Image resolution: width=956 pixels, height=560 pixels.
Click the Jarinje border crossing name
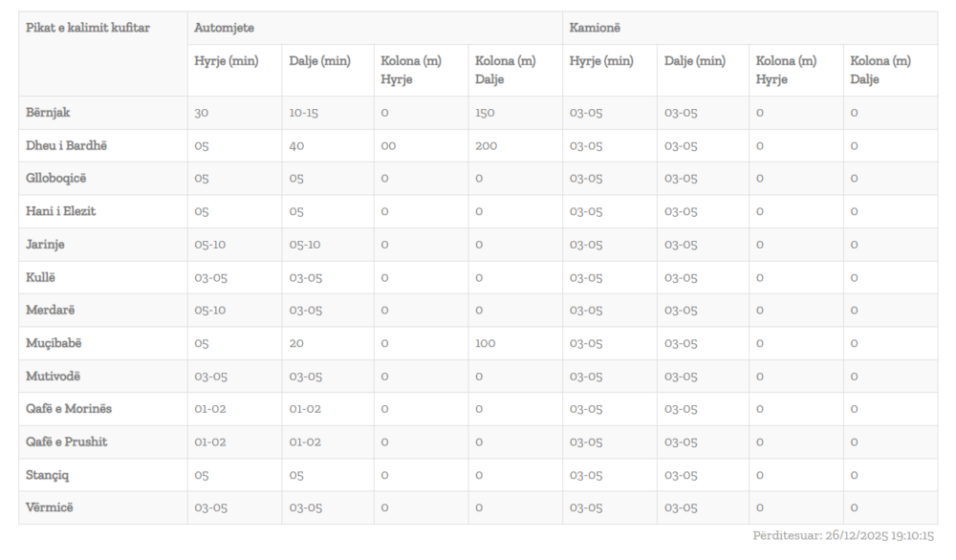click(x=45, y=245)
